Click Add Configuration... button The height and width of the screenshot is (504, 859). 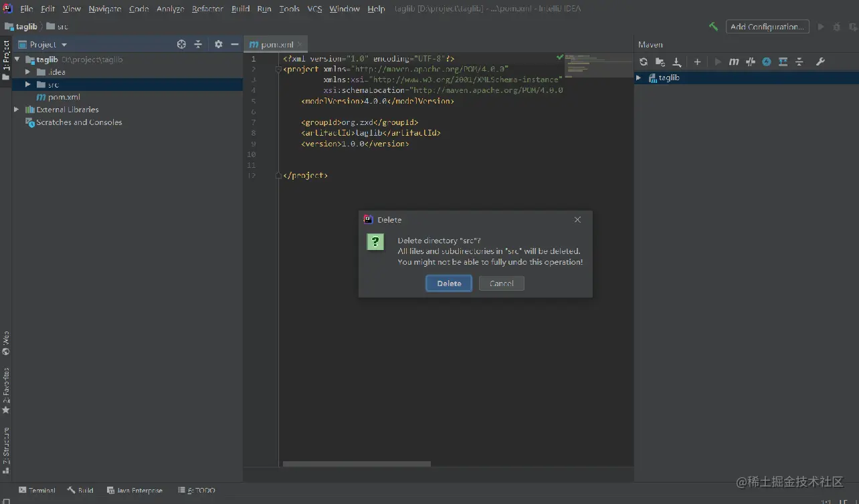coord(767,27)
